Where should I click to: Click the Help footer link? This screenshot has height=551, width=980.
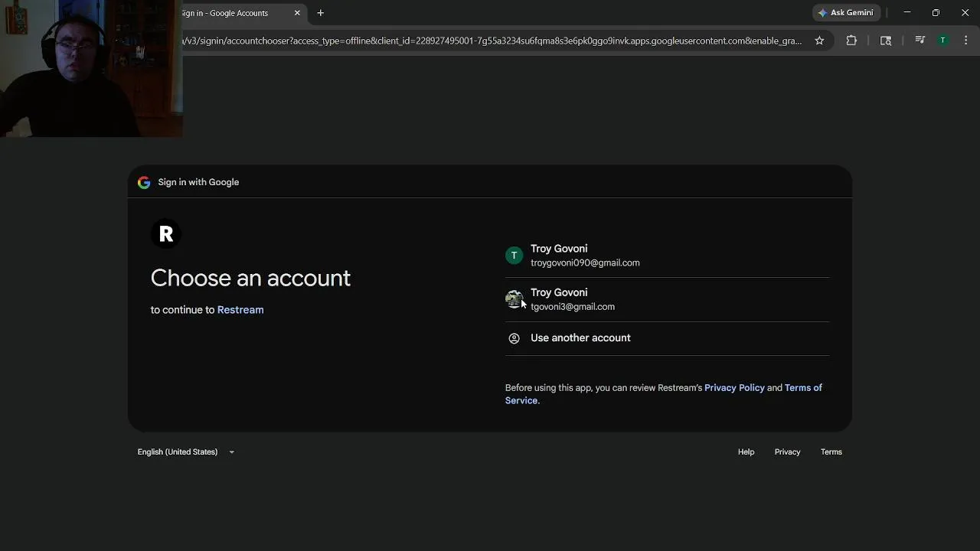pyautogui.click(x=746, y=452)
